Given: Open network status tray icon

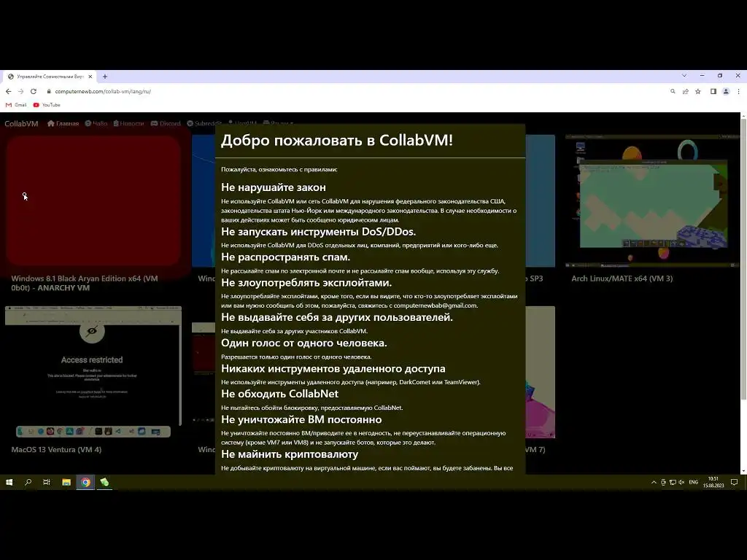Looking at the screenshot, I should click(672, 483).
